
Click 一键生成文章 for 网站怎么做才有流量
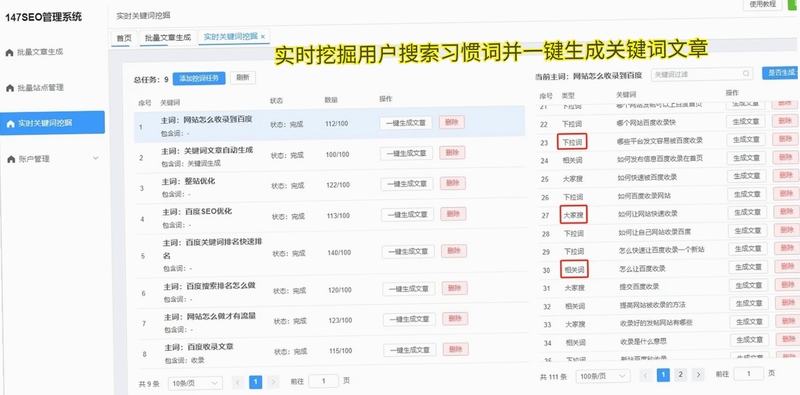[x=409, y=319]
